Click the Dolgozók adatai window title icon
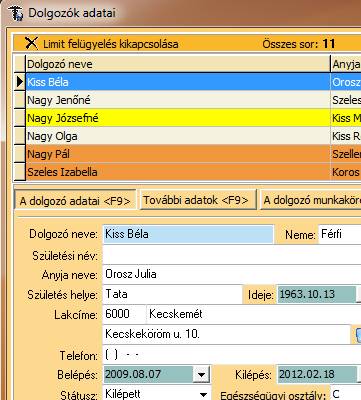361x400 pixels. tap(15, 13)
